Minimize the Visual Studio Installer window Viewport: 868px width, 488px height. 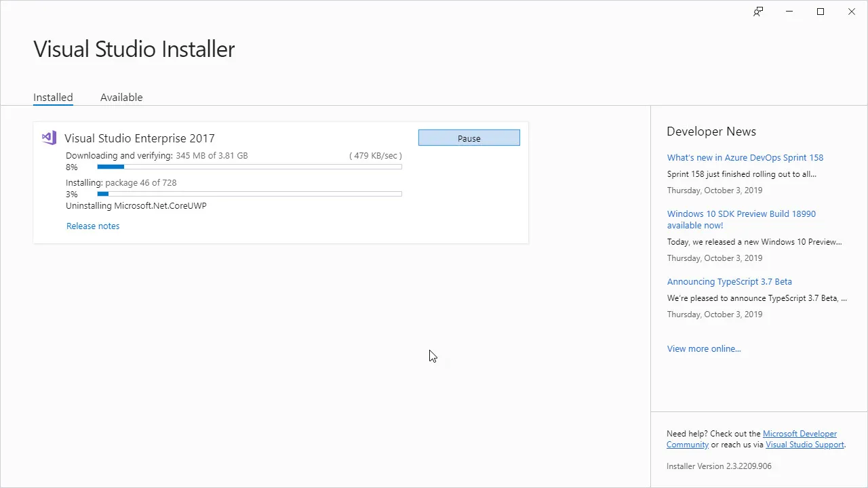coord(789,12)
